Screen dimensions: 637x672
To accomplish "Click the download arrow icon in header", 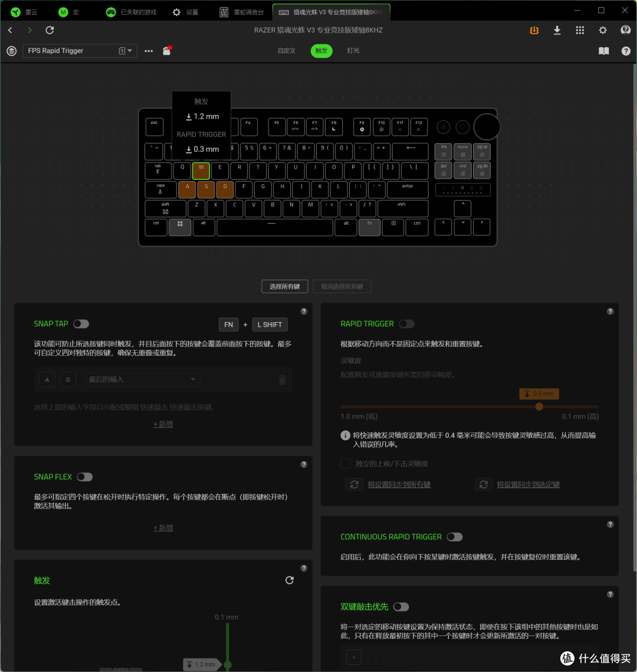I will [x=557, y=30].
